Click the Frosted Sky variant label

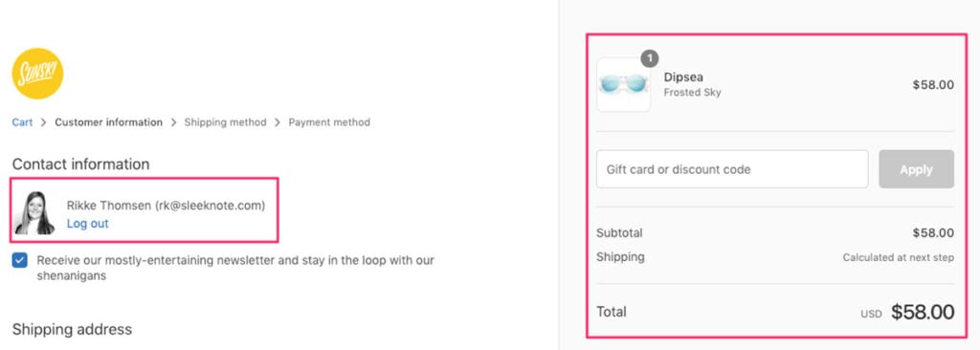[692, 93]
